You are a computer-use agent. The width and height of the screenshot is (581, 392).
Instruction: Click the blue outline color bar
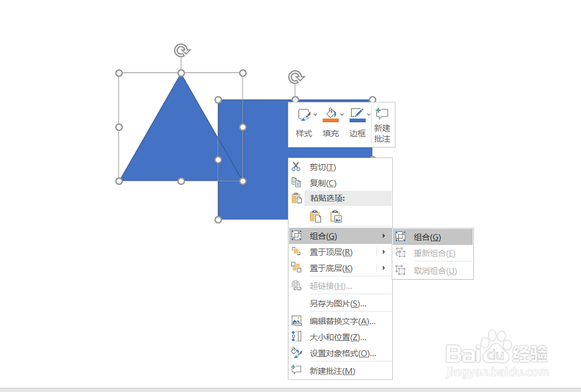pyautogui.click(x=358, y=120)
